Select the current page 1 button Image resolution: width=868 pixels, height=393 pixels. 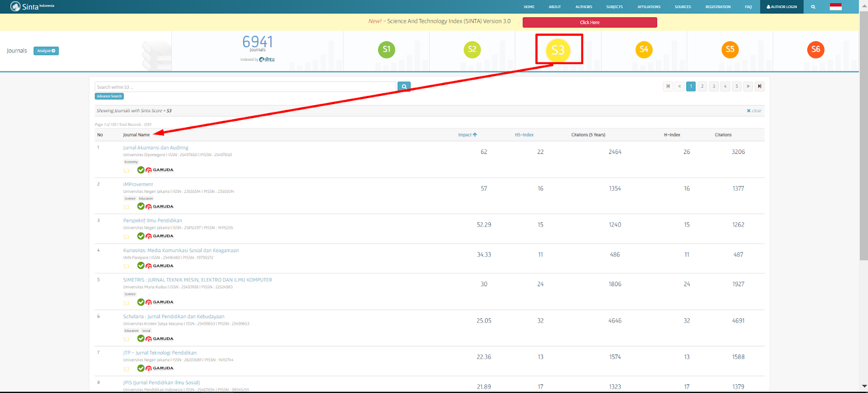click(691, 86)
